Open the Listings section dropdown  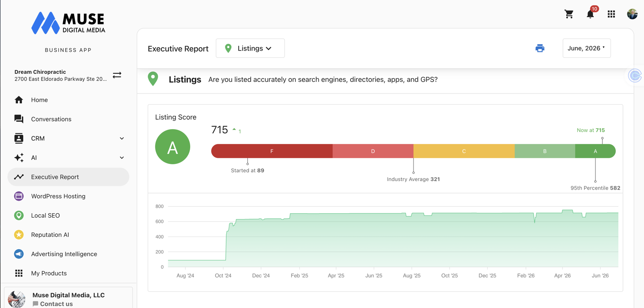click(250, 48)
